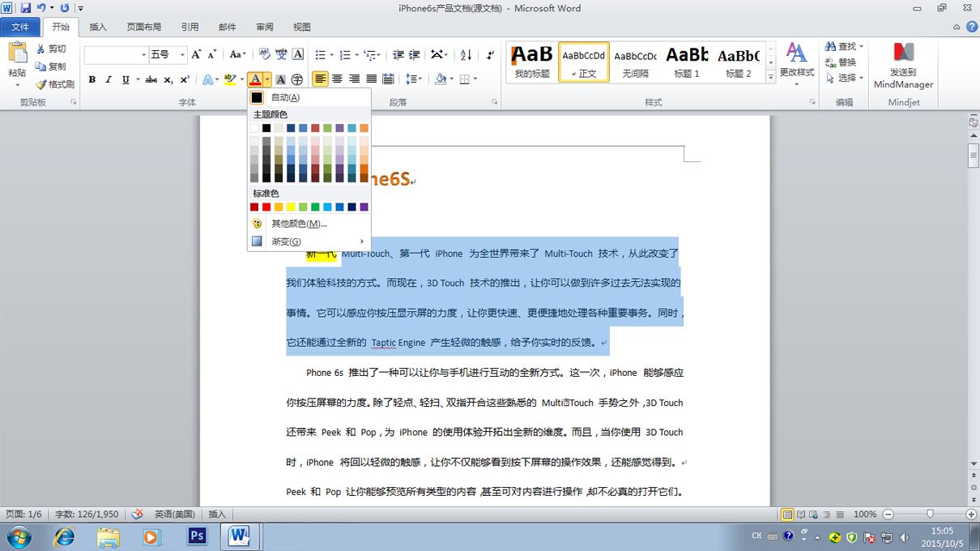Screen dimensions: 980x551
Task: Open the Gradient (渐变) submenu
Action: click(x=309, y=241)
